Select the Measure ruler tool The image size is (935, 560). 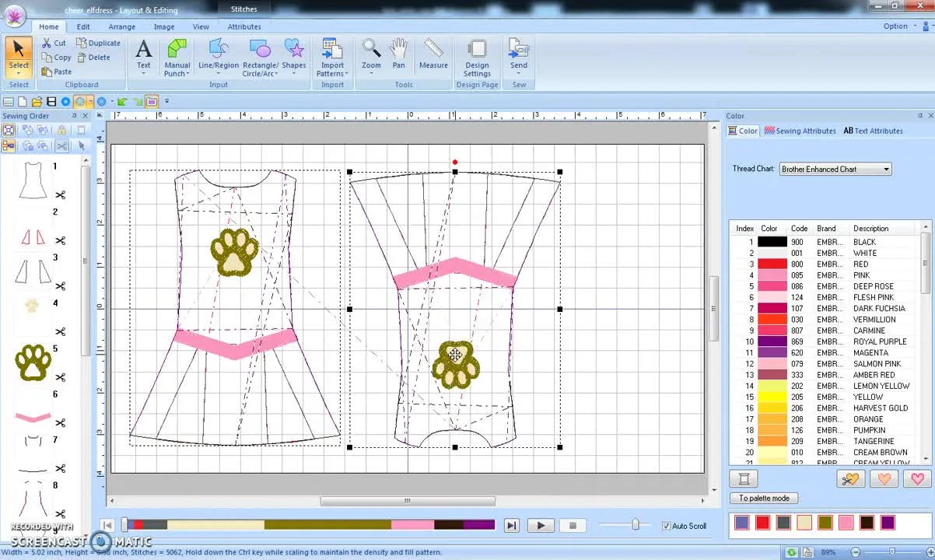(x=433, y=54)
